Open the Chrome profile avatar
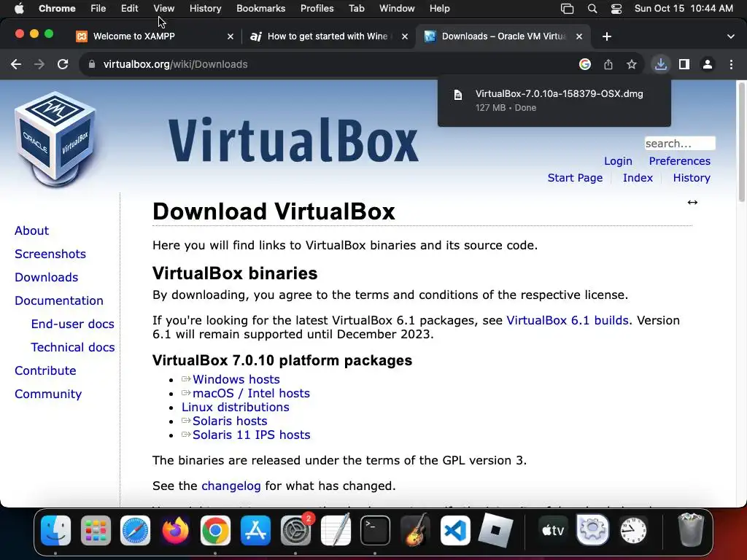This screenshot has width=747, height=560. tap(708, 64)
